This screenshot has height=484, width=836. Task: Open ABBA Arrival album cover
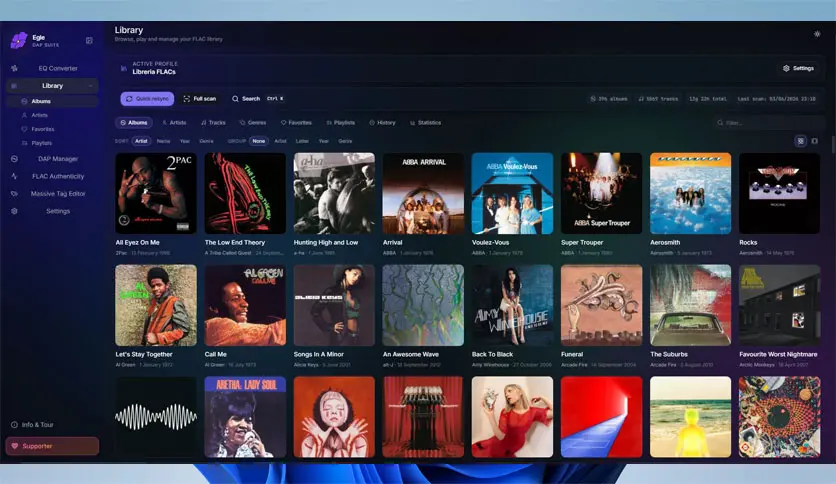423,193
